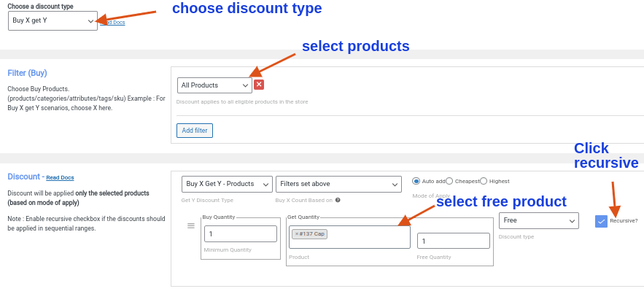The height and width of the screenshot is (294, 644).
Task: Expand the Free discount type dropdown
Action: point(538,220)
